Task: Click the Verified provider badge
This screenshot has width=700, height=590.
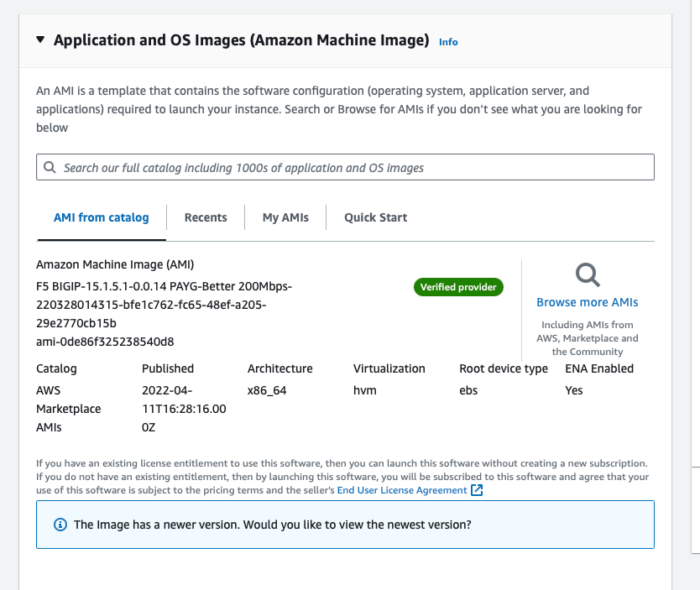Action: coord(458,287)
